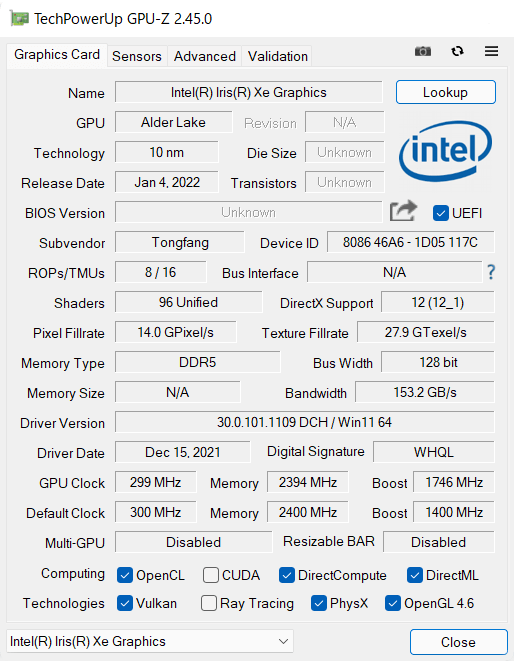The image size is (514, 661).
Task: Enable the Ray Tracing checkbox
Action: (x=209, y=603)
